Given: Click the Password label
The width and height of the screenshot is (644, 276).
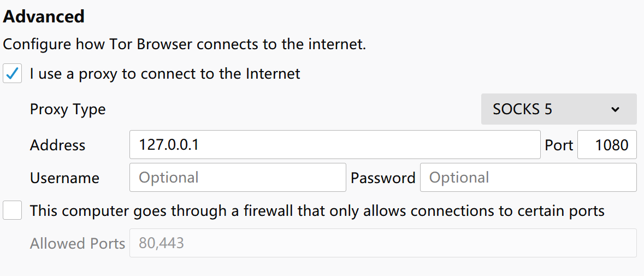Looking at the screenshot, I should (383, 178).
